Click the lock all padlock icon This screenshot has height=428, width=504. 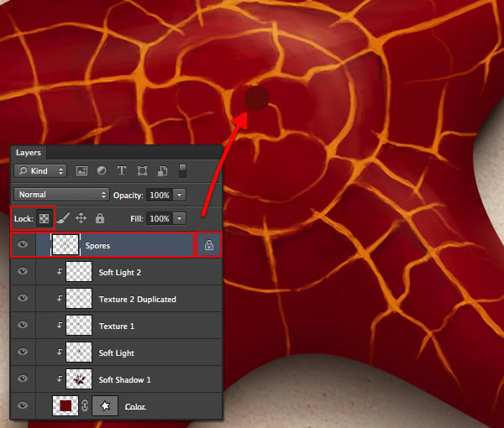click(x=100, y=218)
